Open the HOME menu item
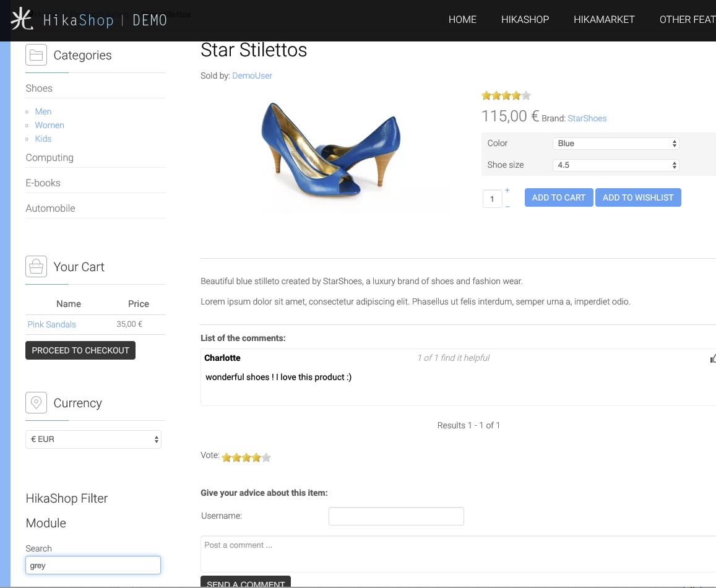Image resolution: width=716 pixels, height=588 pixels. (x=462, y=20)
